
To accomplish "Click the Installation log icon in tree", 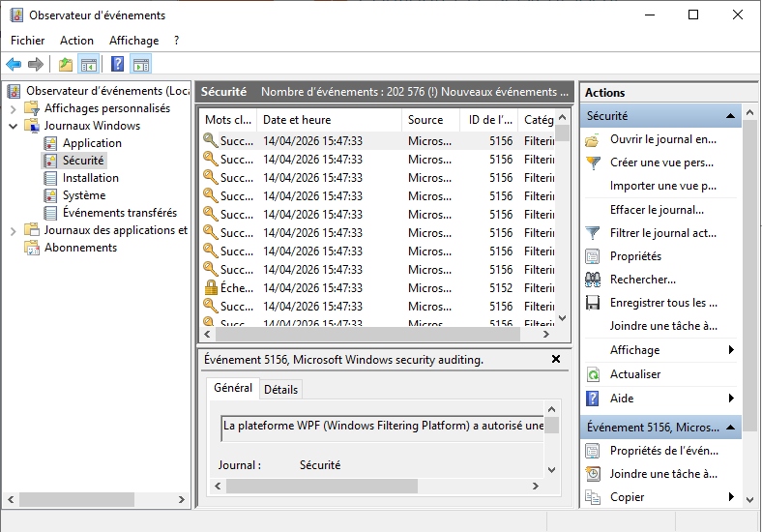I will coord(50,178).
